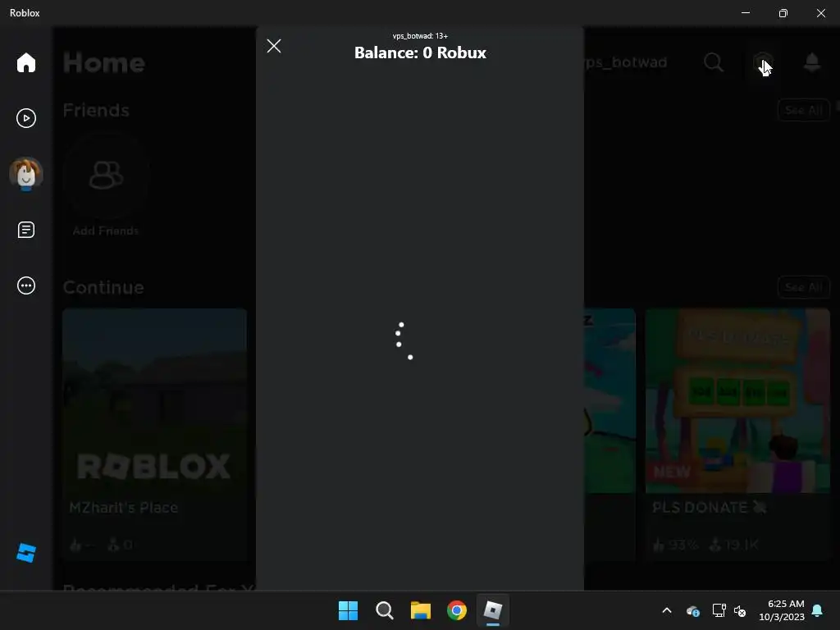
Task: Click the search magnifier icon in header
Action: pos(713,62)
